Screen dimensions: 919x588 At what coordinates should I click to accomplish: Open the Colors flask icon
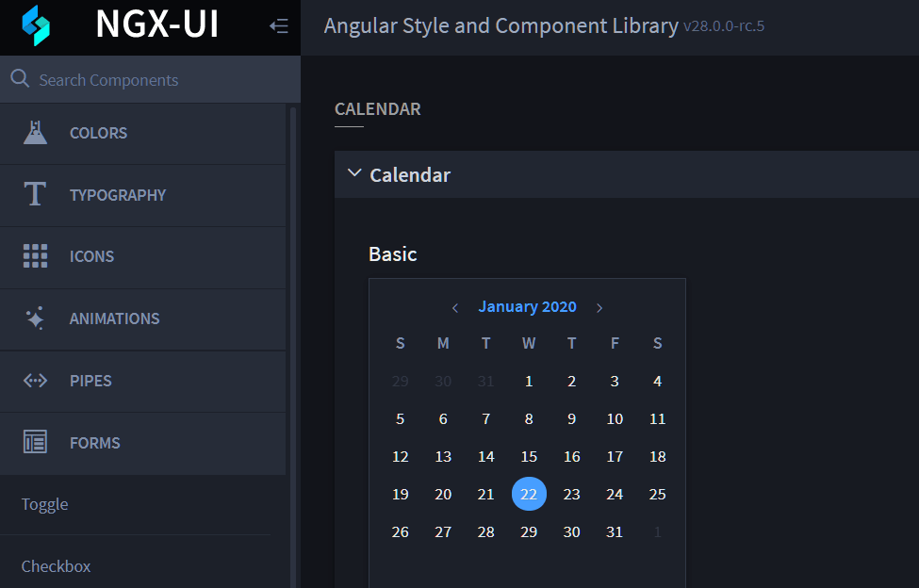tap(35, 133)
